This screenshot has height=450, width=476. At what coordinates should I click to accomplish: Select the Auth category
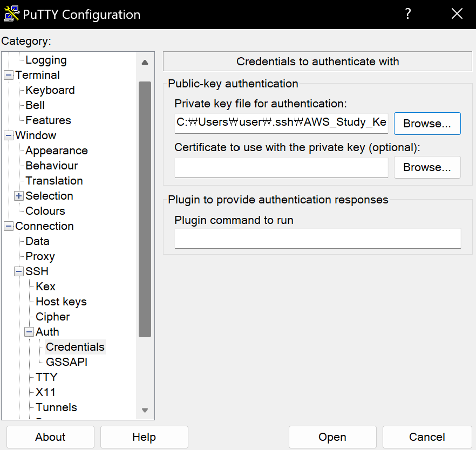(x=47, y=332)
